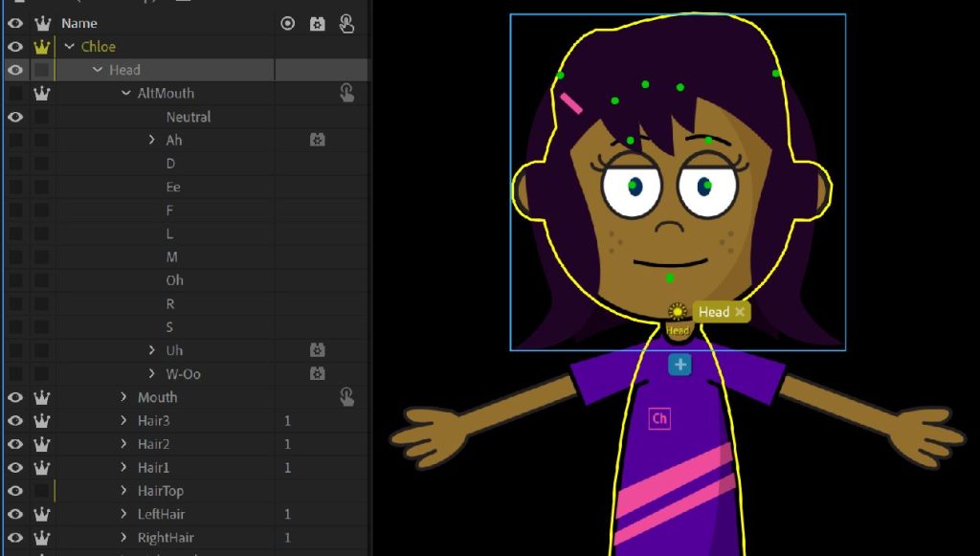
Task: Click the trigger hand icon next to AltMouth
Action: click(347, 93)
